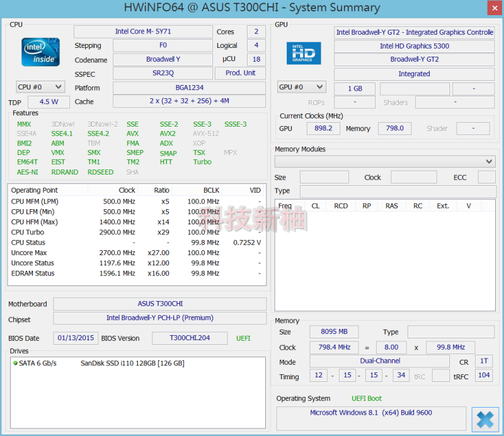Click the grayed AVX-512 feature label
504x436 pixels.
tap(206, 134)
